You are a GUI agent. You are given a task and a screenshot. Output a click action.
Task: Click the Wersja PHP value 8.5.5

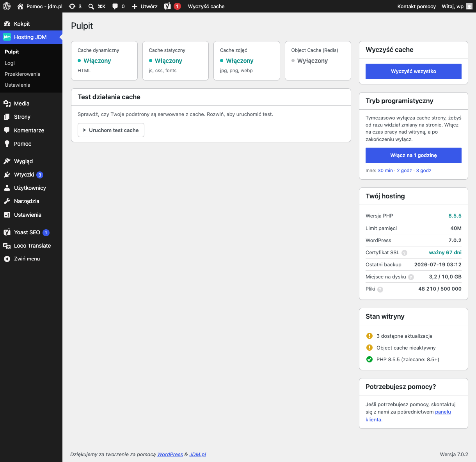455,216
